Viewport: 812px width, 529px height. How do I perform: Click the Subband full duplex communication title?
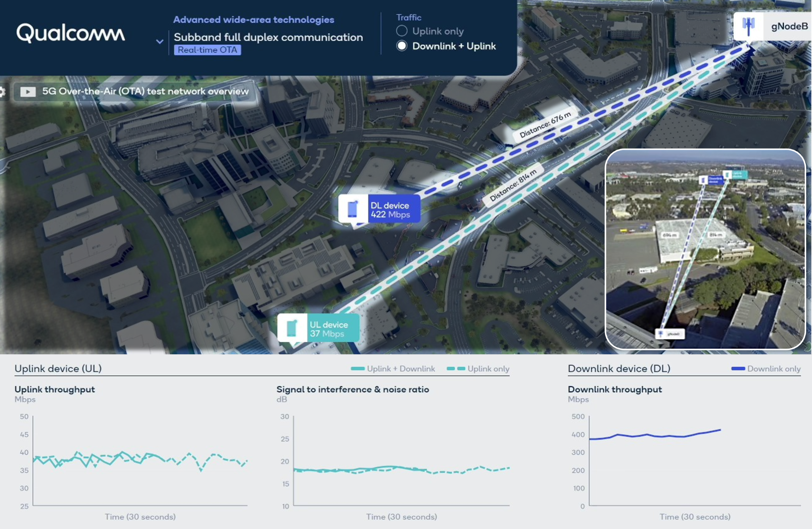[268, 37]
